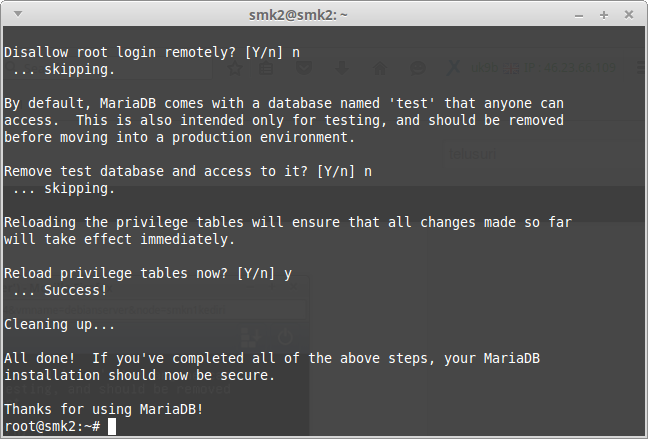Click the 'Thanks for using MariaDB!' line
The width and height of the screenshot is (648, 439).
click(x=104, y=409)
